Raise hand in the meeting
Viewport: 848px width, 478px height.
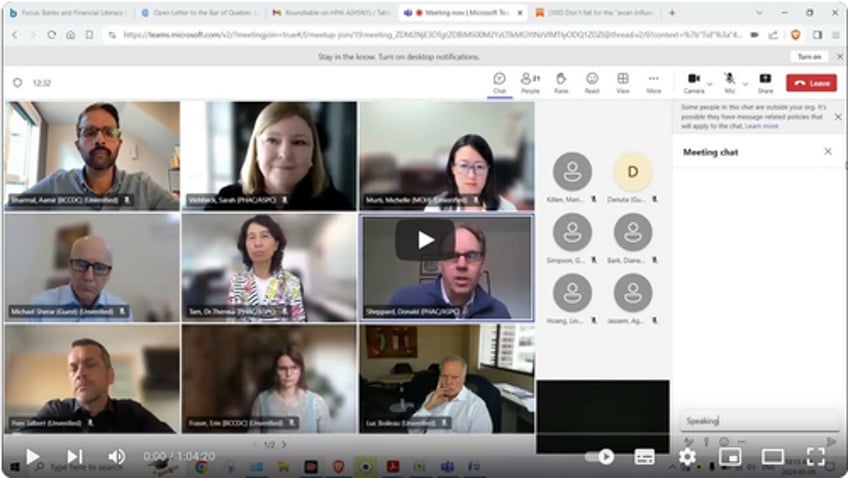[561, 83]
